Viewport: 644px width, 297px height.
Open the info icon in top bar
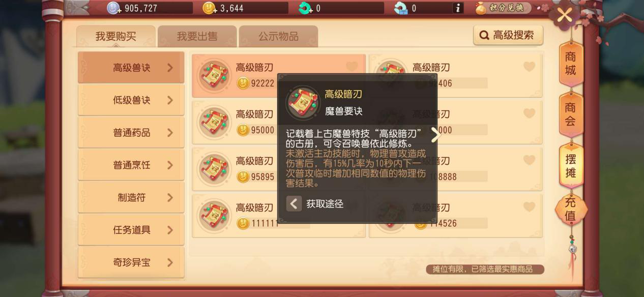pyautogui.click(x=458, y=8)
